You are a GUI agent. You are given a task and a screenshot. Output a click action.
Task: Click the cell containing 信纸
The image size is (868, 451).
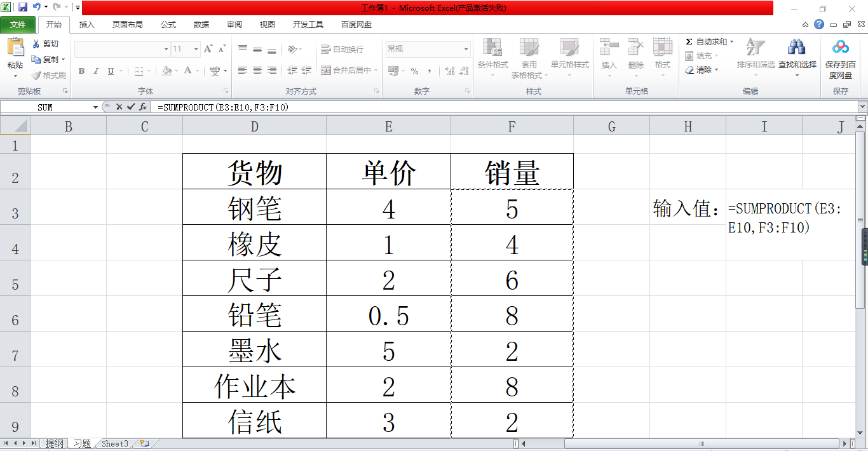coord(254,421)
